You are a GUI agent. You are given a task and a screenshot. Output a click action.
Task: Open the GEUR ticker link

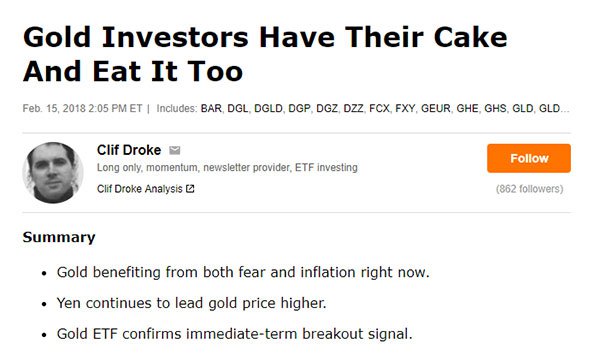[x=435, y=109]
